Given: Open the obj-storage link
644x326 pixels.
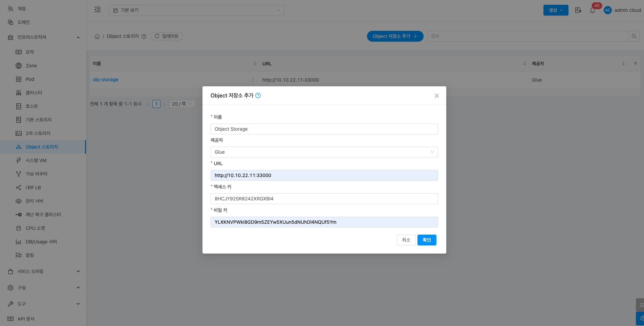Looking at the screenshot, I should click(x=105, y=80).
